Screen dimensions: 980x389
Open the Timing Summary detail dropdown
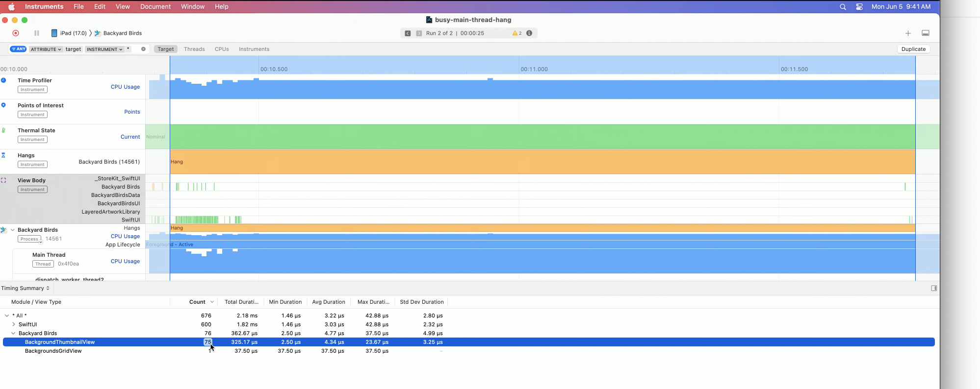26,288
